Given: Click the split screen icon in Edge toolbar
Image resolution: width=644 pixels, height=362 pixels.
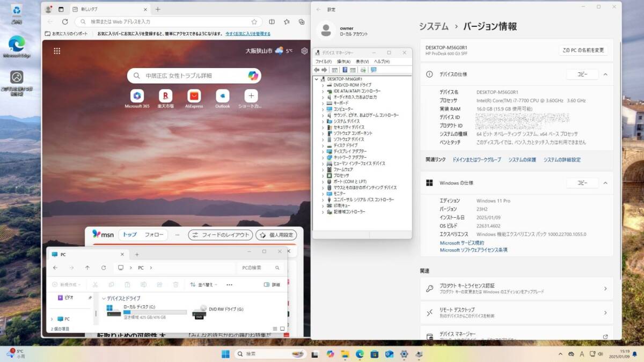Looking at the screenshot, I should pos(272,22).
